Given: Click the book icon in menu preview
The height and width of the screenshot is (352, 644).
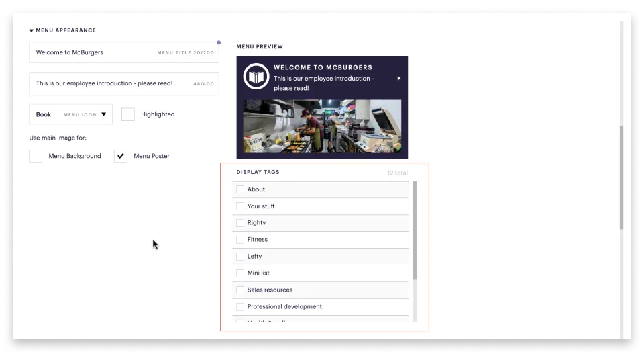Looking at the screenshot, I should click(256, 77).
